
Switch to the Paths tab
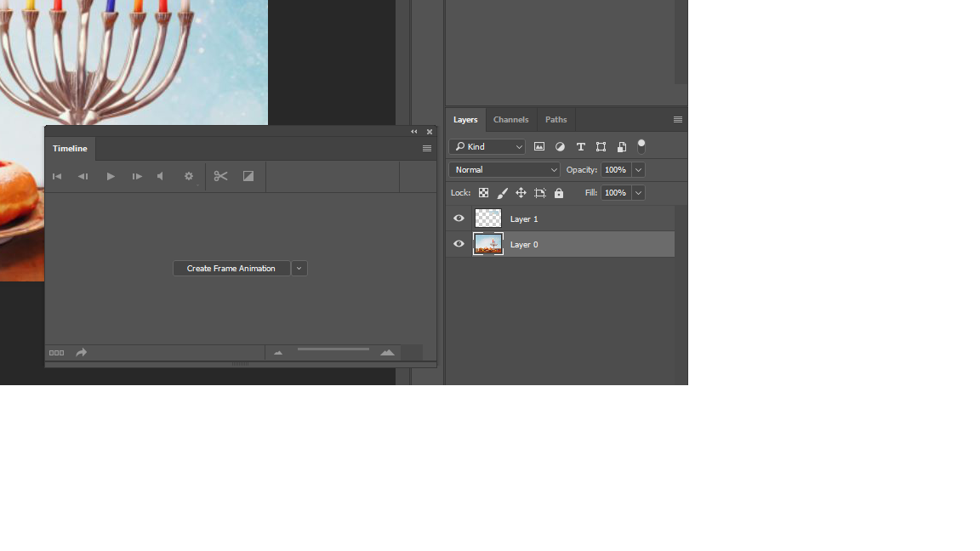click(556, 120)
